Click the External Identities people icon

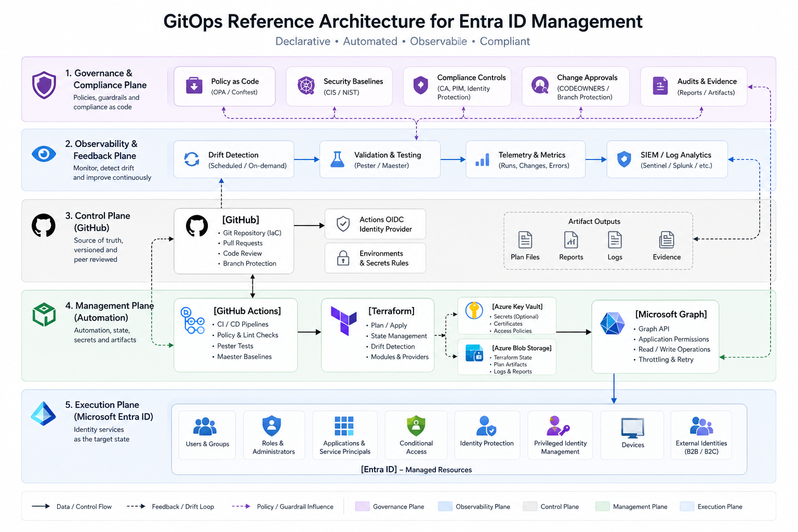coord(701,426)
